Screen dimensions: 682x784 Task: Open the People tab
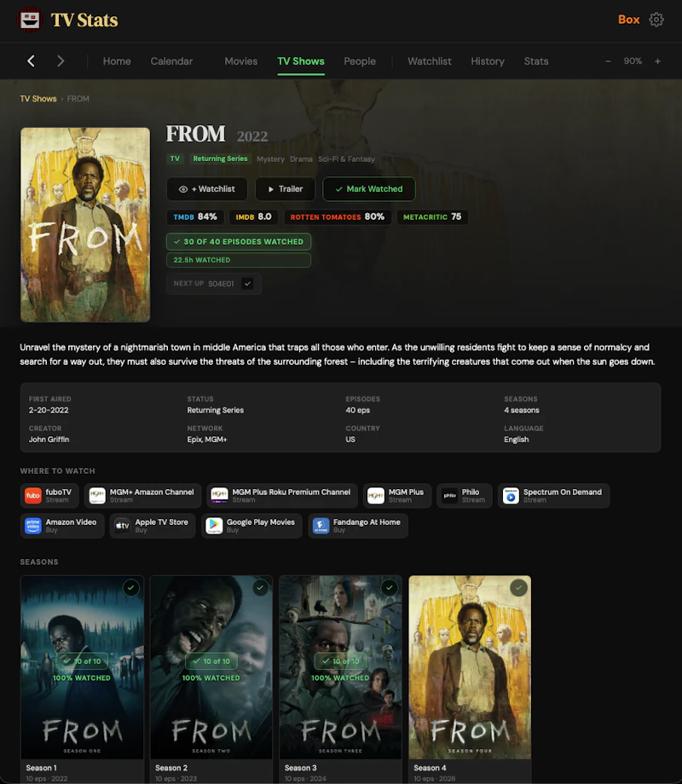click(360, 61)
